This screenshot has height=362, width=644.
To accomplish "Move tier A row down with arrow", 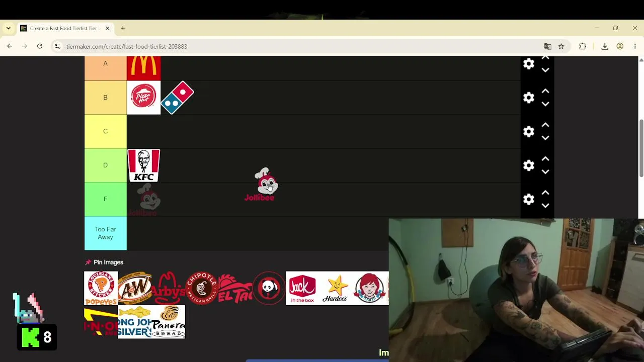I will tap(545, 70).
